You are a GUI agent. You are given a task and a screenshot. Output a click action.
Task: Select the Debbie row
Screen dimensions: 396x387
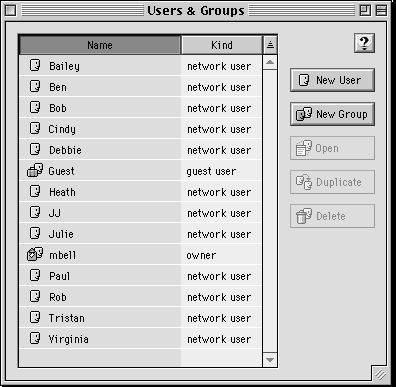(140, 150)
